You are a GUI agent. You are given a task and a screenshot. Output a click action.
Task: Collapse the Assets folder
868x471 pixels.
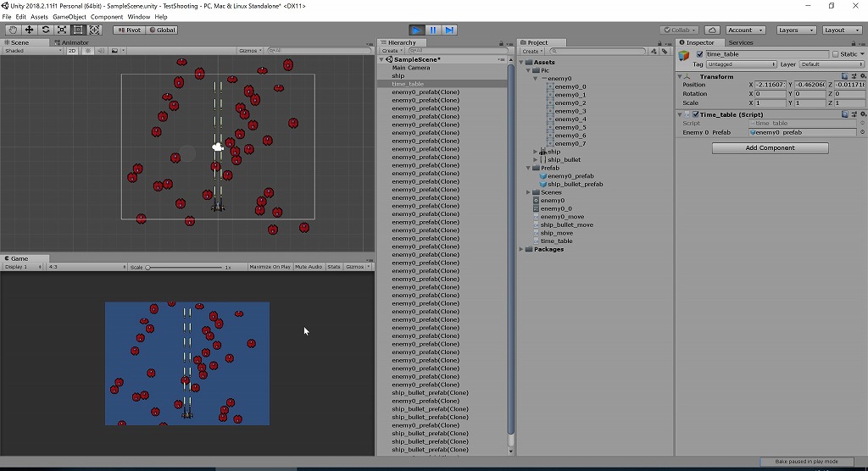(522, 62)
